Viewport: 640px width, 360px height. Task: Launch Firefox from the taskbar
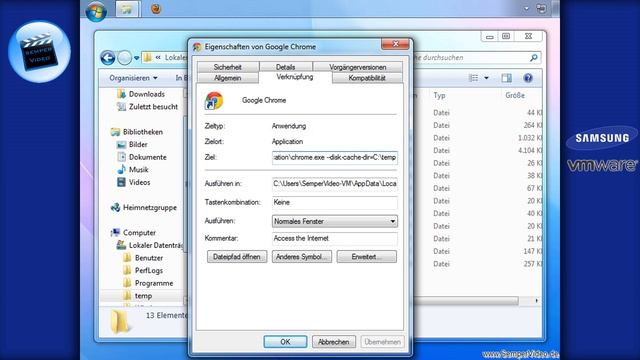coord(156,9)
